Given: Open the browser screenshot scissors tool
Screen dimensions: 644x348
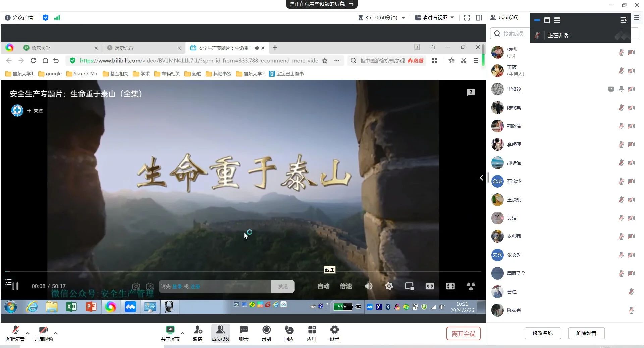Looking at the screenshot, I should click(x=464, y=61).
